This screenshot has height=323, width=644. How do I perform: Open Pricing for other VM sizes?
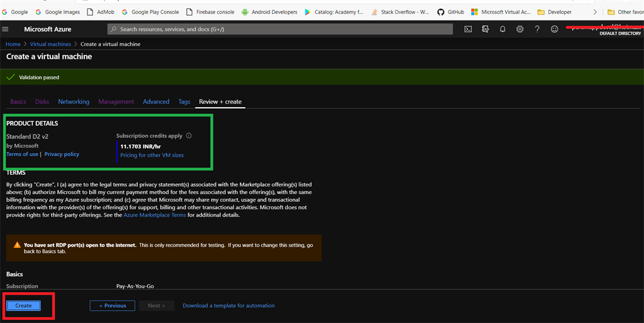[x=152, y=155]
